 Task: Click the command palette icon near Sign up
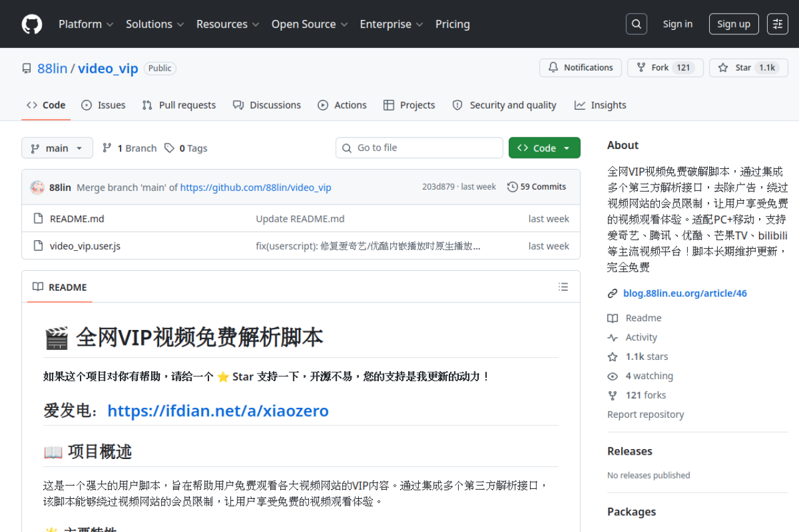tap(777, 24)
